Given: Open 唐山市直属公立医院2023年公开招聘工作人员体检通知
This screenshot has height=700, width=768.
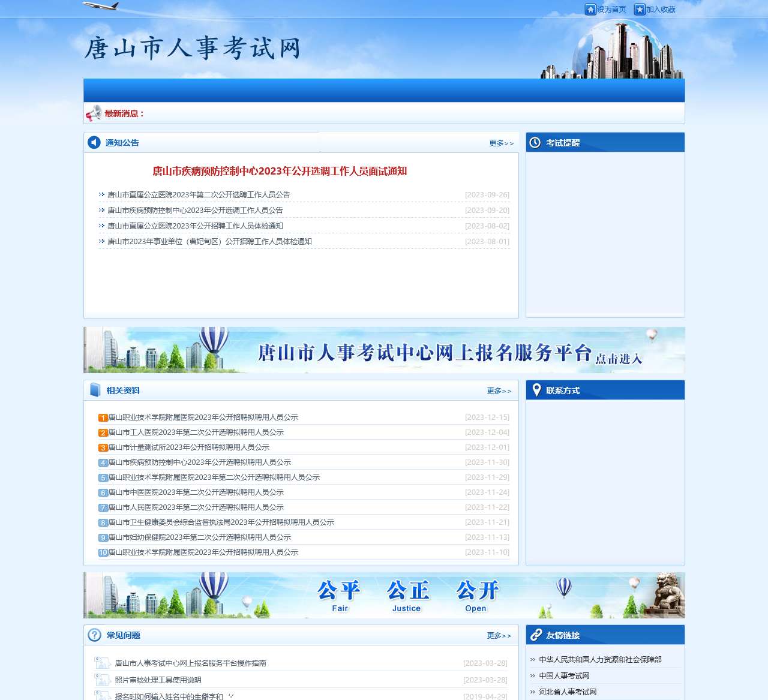Looking at the screenshot, I should coord(195,226).
